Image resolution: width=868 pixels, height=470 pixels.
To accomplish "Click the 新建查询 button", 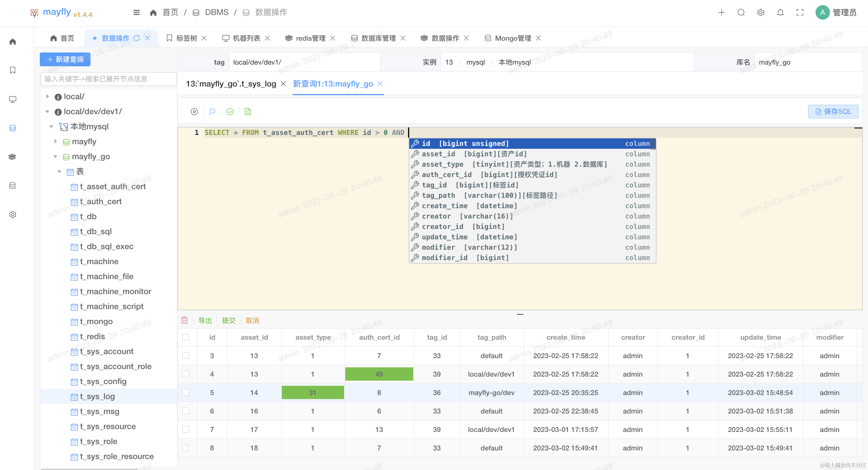I will click(65, 59).
